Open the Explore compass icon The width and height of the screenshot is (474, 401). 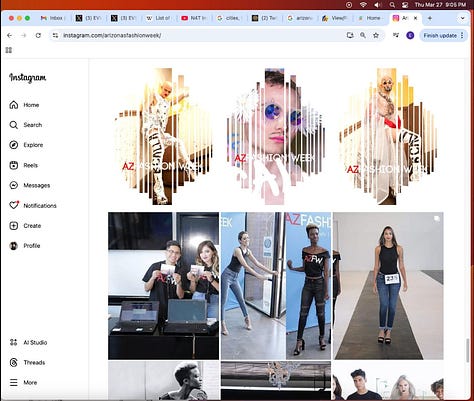pyautogui.click(x=14, y=145)
